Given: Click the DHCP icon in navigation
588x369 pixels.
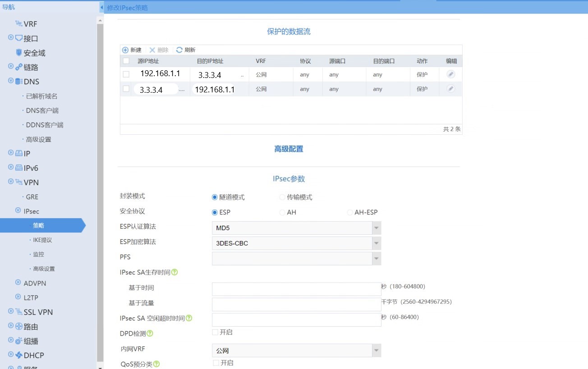Looking at the screenshot, I should pos(19,355).
